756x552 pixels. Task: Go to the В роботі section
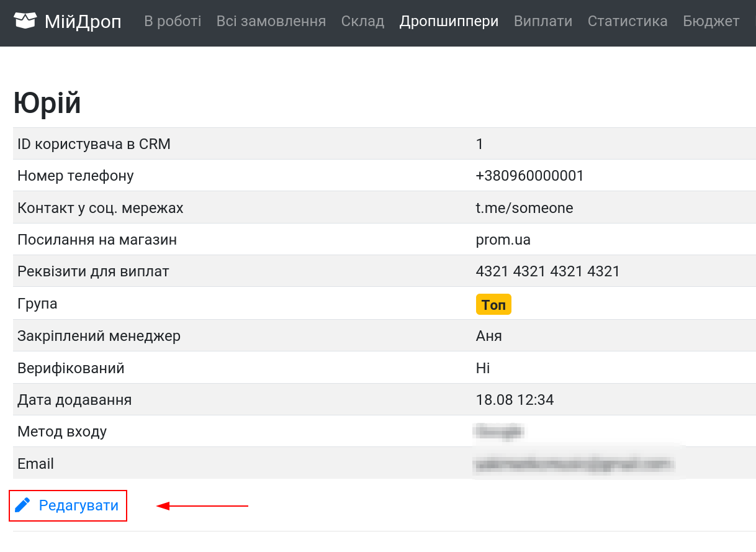(x=173, y=22)
